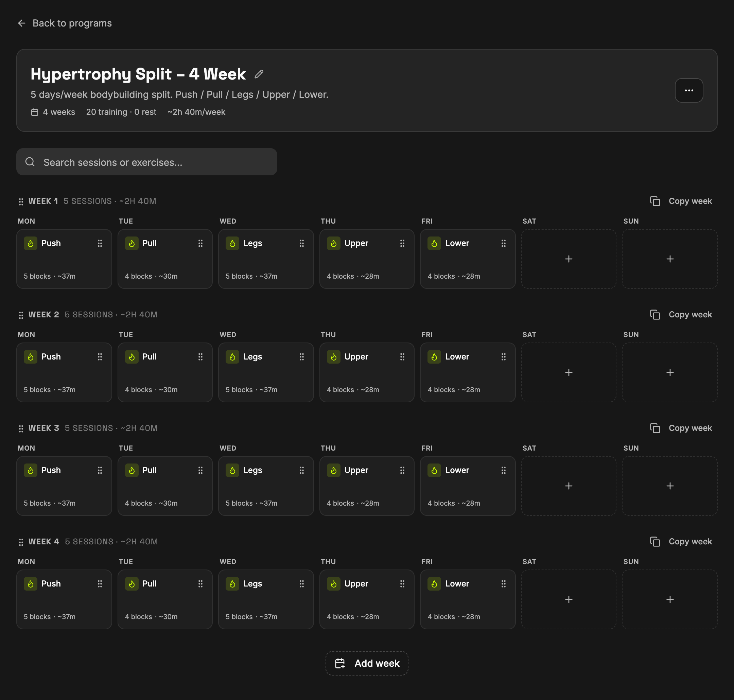Click the Week 4 drag handle
This screenshot has width=734, height=700.
click(x=21, y=542)
